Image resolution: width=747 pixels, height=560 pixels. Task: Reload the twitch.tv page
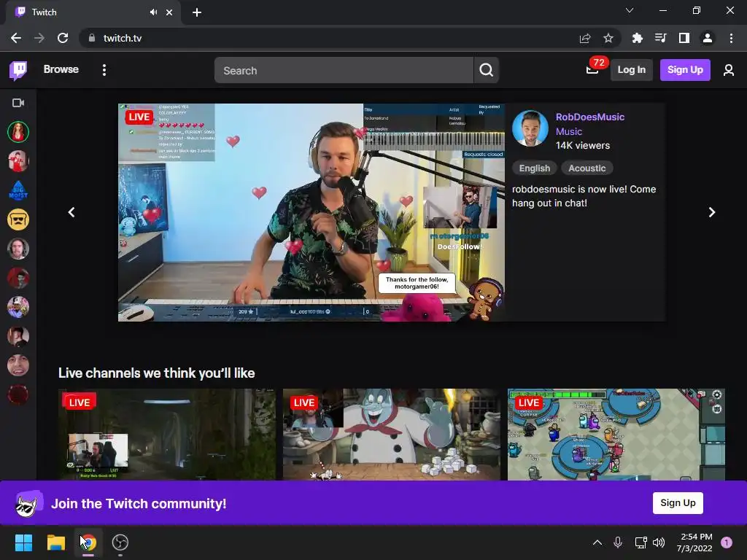coord(63,38)
